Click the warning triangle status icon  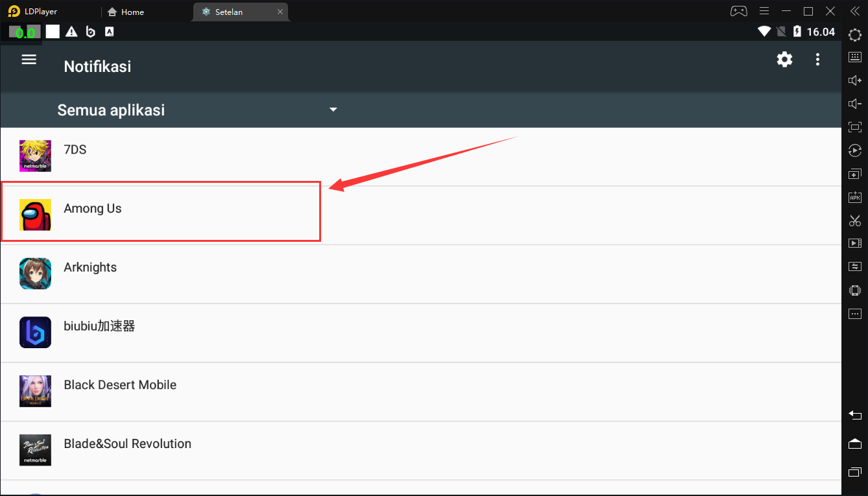[71, 32]
